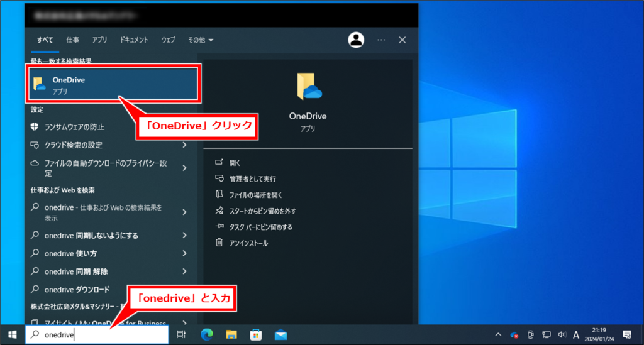The width and height of the screenshot is (644, 345).
Task: Open Task View on the taskbar
Action: pyautogui.click(x=181, y=335)
